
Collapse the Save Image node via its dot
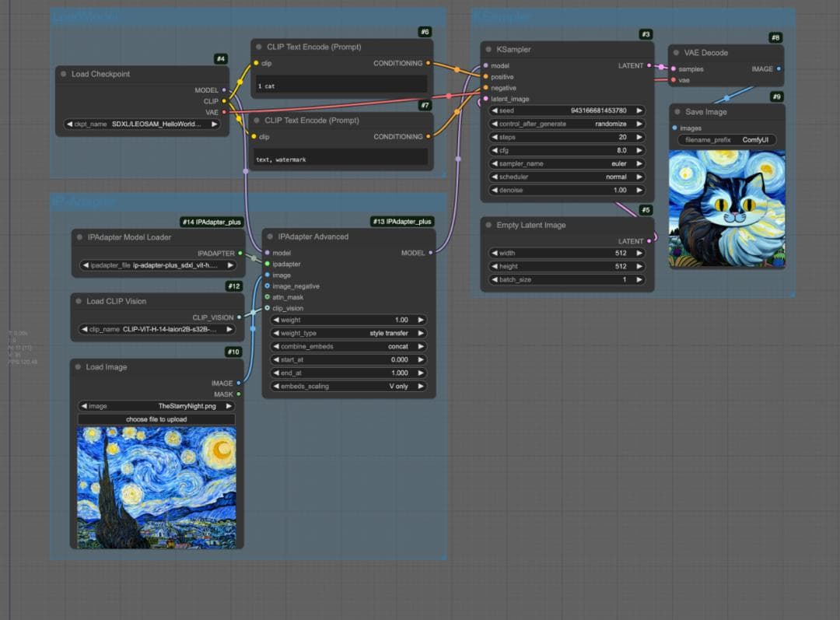677,111
